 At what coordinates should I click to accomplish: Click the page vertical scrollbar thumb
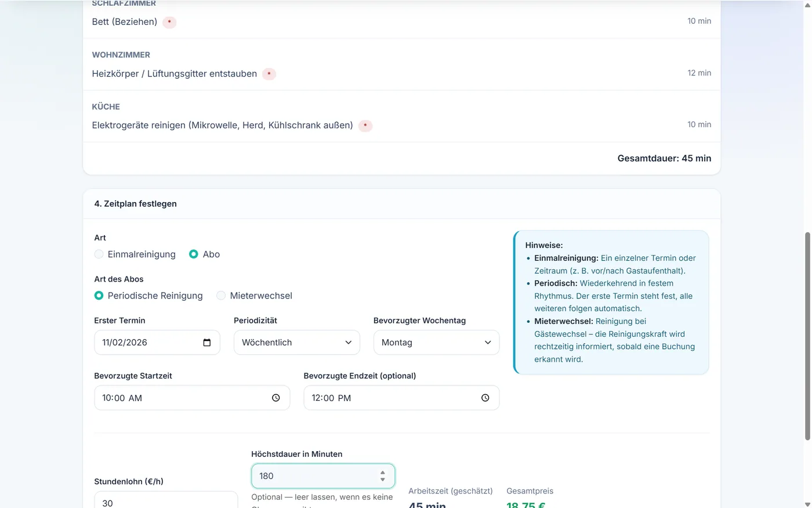tap(807, 336)
